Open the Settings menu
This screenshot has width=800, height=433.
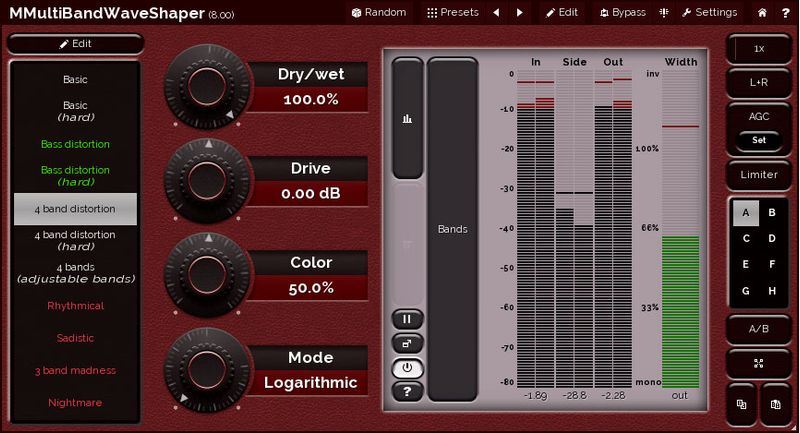point(710,12)
